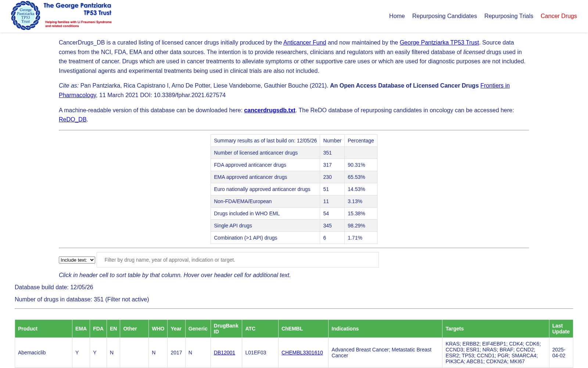The height and width of the screenshot is (368, 588).
Task: Select Cancer Drugs navigation item
Action: point(559,16)
